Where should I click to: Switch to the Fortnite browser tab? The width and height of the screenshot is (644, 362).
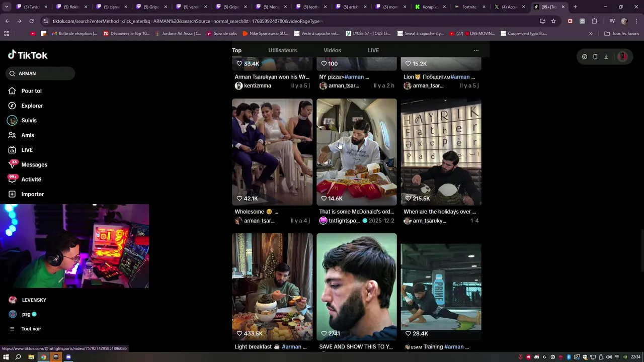point(469,7)
